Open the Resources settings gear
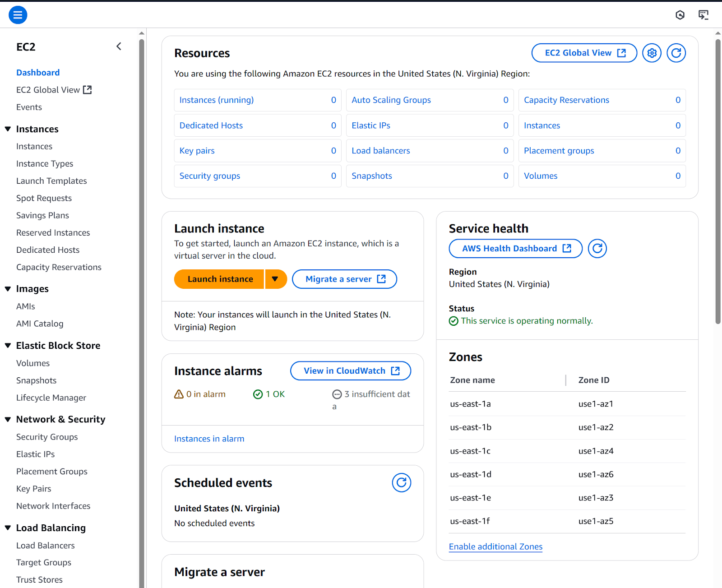722x588 pixels. (x=651, y=53)
